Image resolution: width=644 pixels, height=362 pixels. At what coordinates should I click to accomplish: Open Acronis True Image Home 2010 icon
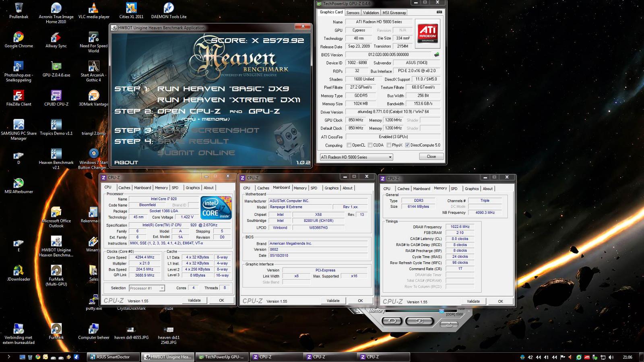tap(56, 13)
